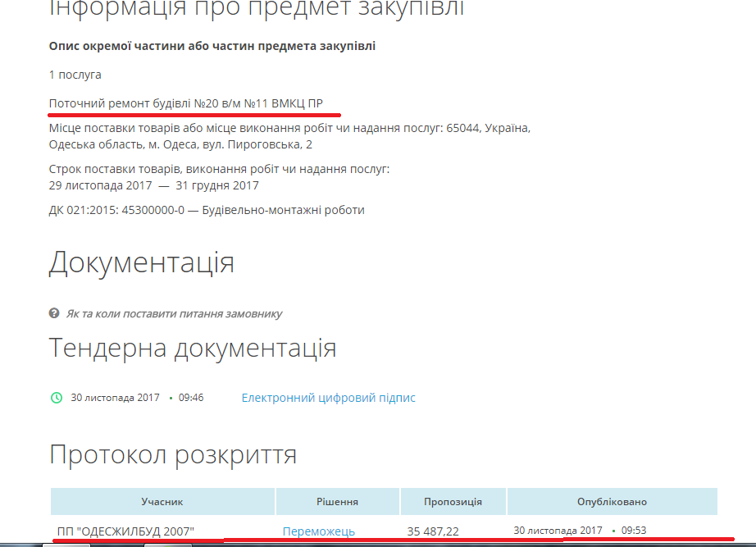756x547 pixels.
Task: Open 'Як та коли поставити питання замовнику'
Action: pyautogui.click(x=174, y=313)
